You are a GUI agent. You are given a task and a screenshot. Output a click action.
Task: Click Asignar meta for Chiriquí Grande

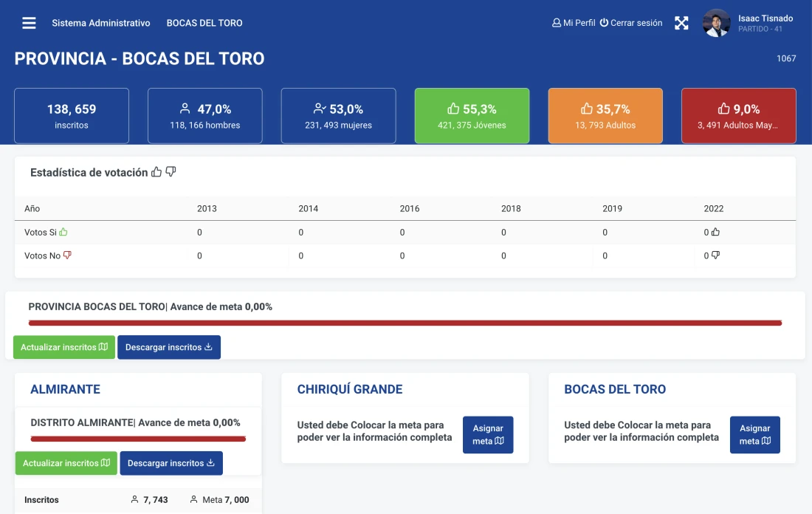point(488,435)
